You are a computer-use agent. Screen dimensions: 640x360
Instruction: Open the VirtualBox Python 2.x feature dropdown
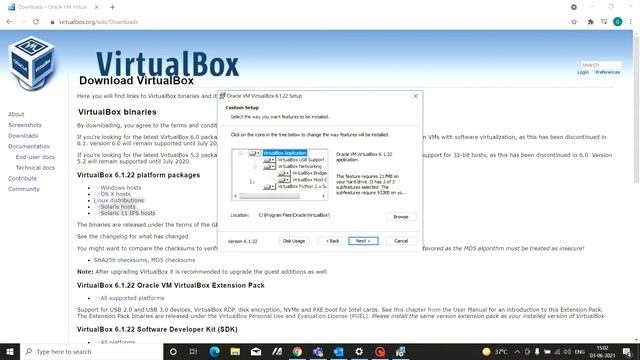(269, 187)
